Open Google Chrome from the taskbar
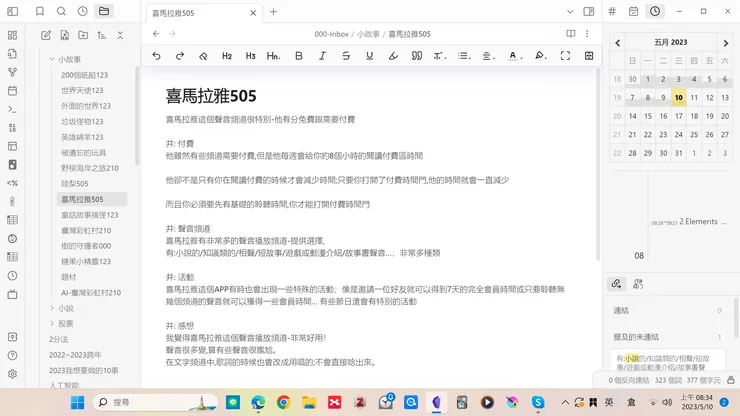 (x=284, y=402)
